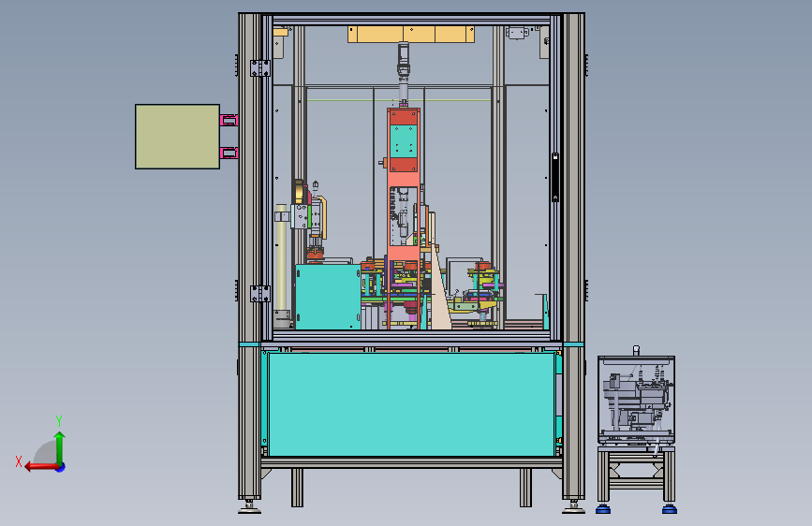The width and height of the screenshot is (812, 526).
Task: Select the beige triangular plate beside the press
Action: (x=441, y=295)
